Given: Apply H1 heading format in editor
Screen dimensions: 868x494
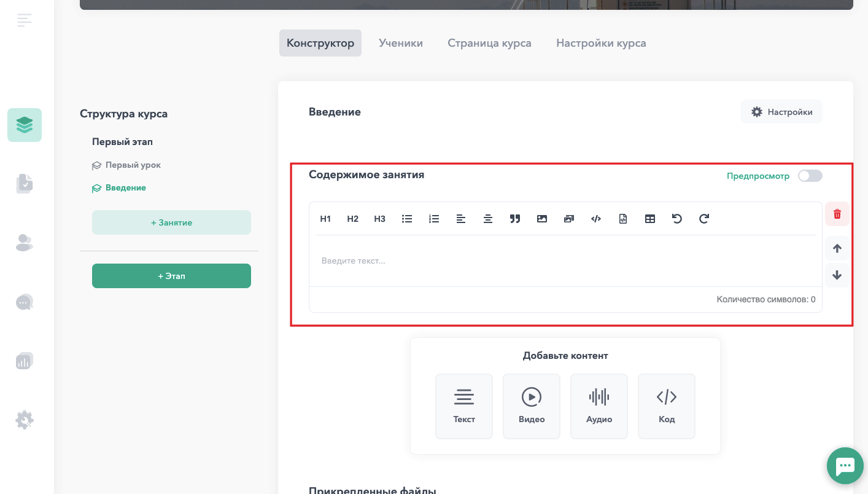Looking at the screenshot, I should point(325,219).
